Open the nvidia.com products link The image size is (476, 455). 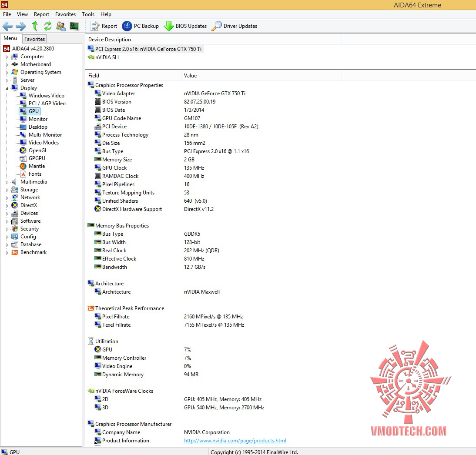[x=235, y=441]
